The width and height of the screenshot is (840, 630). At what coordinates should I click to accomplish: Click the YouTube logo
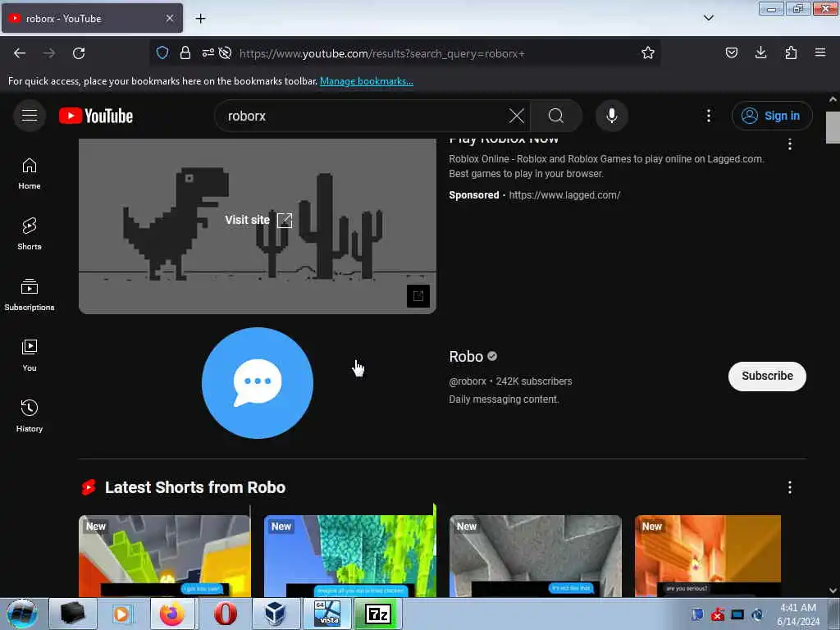[96, 116]
